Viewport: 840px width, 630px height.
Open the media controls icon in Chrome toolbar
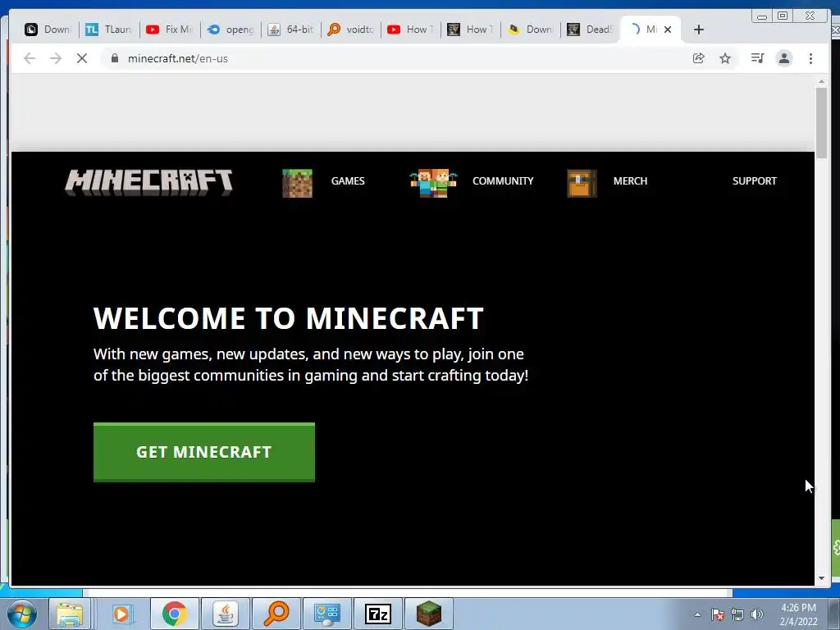[757, 58]
